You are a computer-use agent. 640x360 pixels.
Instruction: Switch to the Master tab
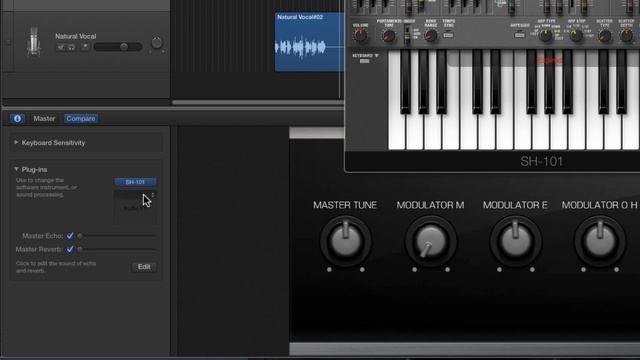click(x=44, y=118)
